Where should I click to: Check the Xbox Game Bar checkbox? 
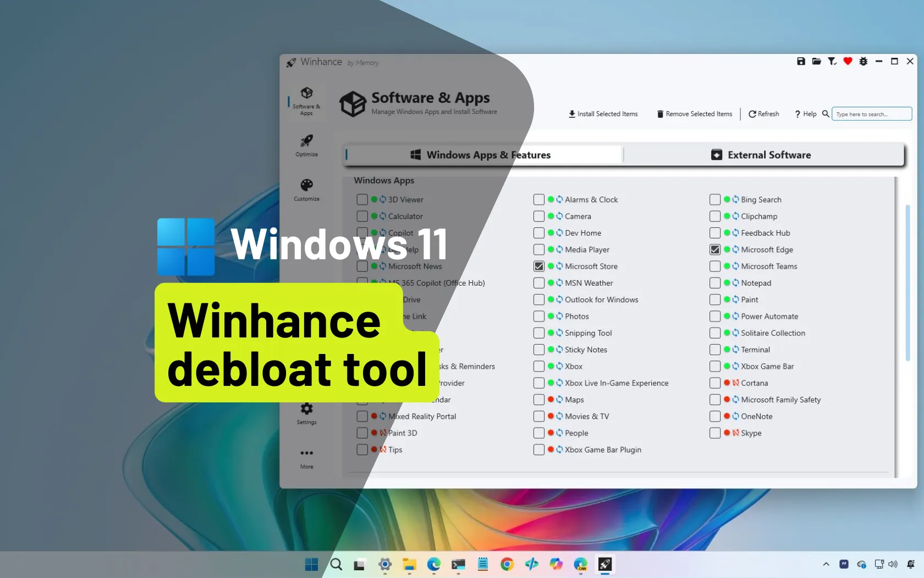click(715, 366)
